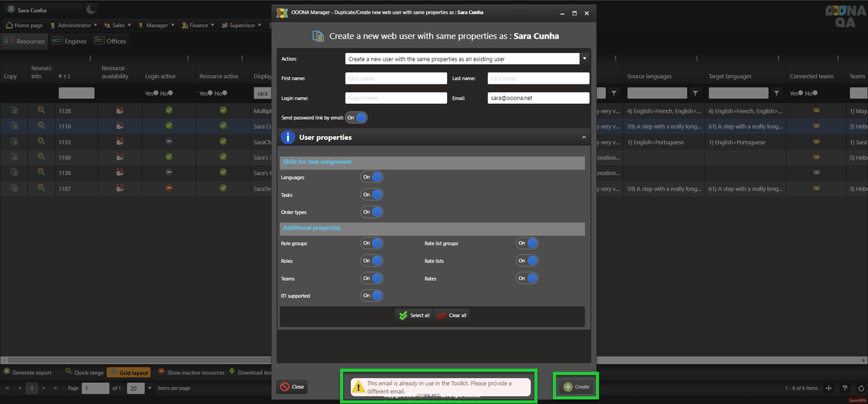Toggle Send password link by email switch
Screen dimensions: 868x404
(x=356, y=118)
